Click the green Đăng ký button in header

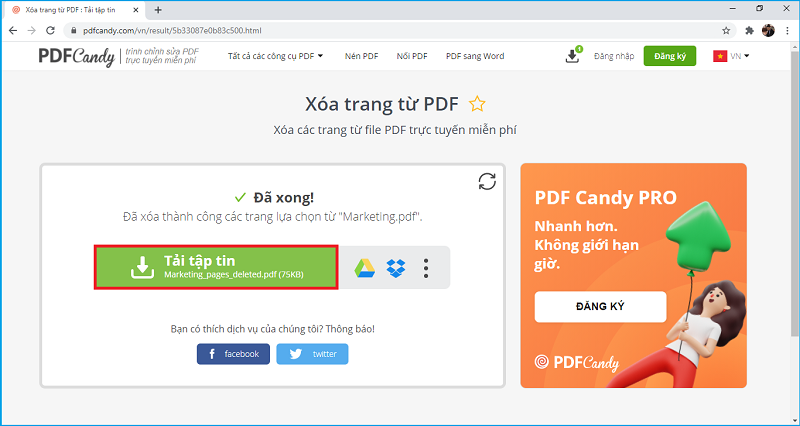point(670,56)
